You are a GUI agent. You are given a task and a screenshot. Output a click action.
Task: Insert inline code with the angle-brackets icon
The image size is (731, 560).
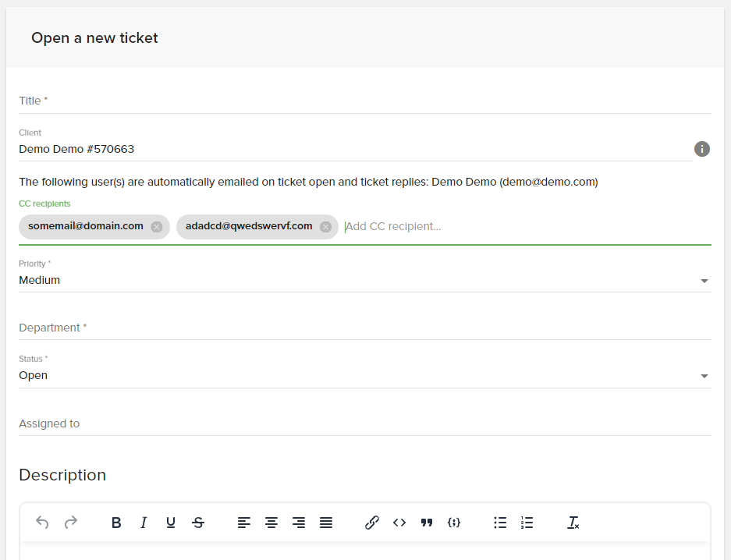[399, 523]
